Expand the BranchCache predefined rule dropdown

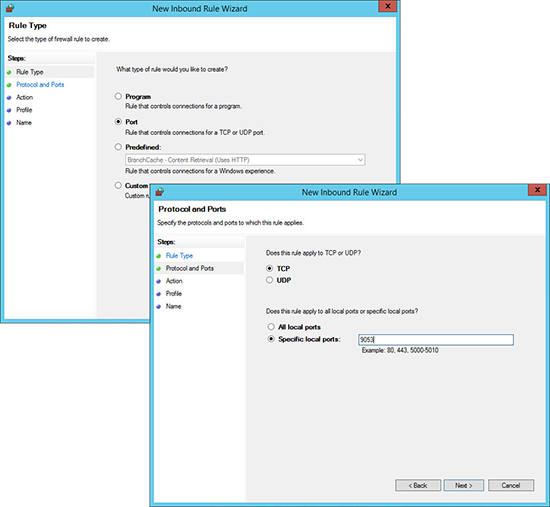360,160
